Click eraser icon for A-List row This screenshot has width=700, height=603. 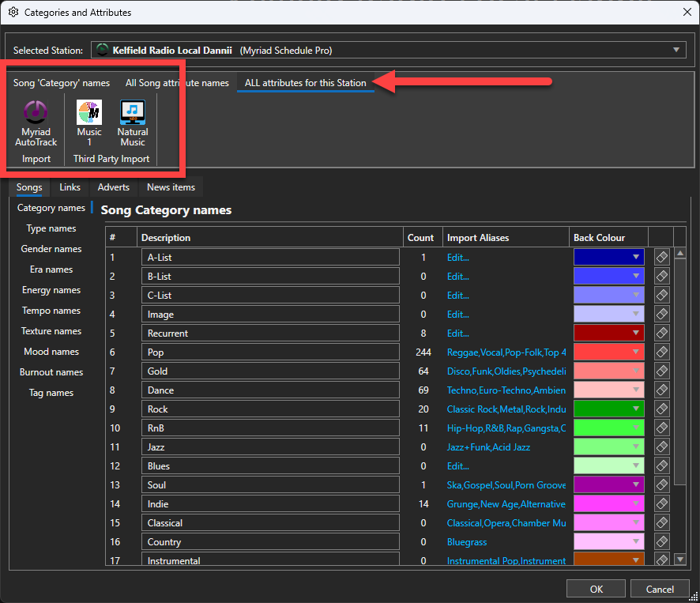(662, 257)
